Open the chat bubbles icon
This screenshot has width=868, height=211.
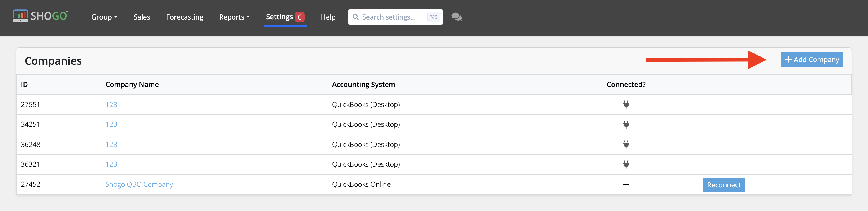[456, 17]
